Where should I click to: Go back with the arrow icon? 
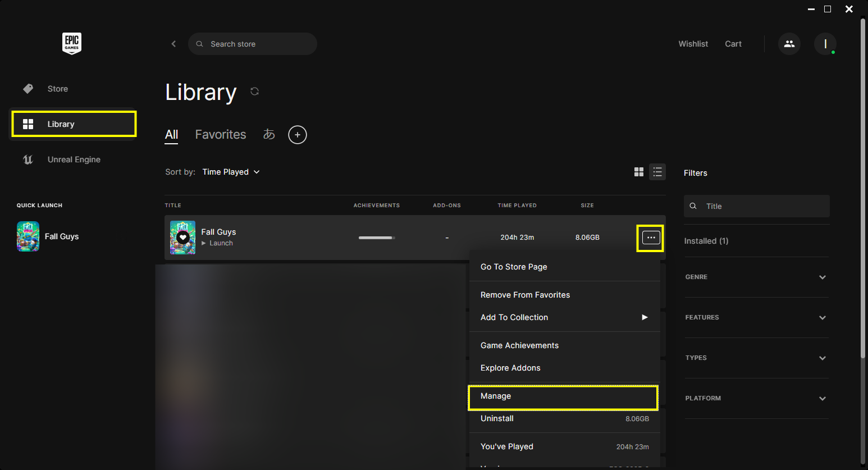tap(173, 44)
